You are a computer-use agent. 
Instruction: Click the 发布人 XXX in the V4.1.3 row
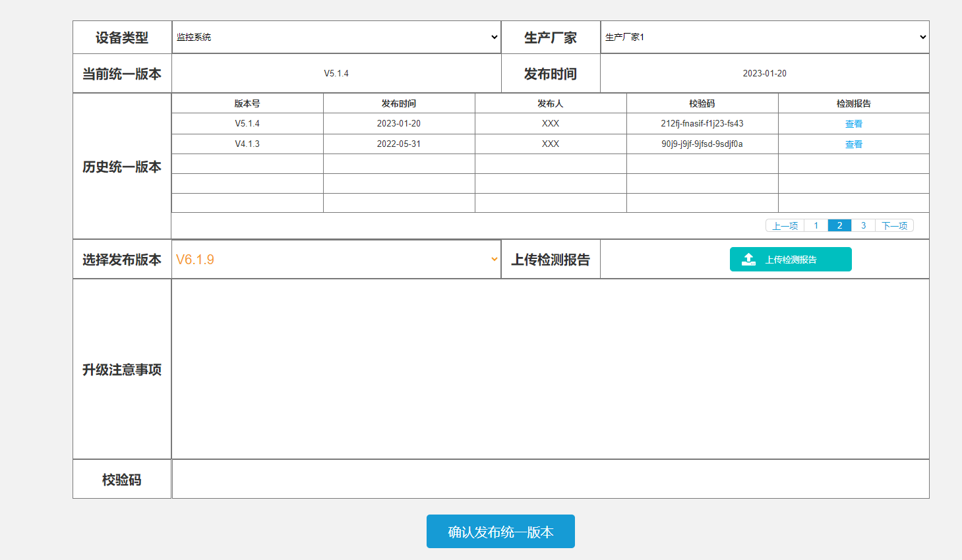coord(551,144)
